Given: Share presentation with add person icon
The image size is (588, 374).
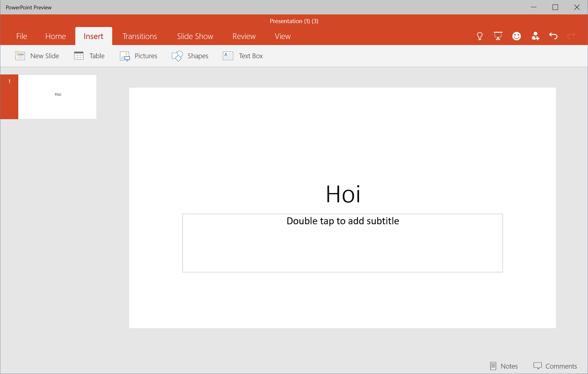Looking at the screenshot, I should coord(535,36).
